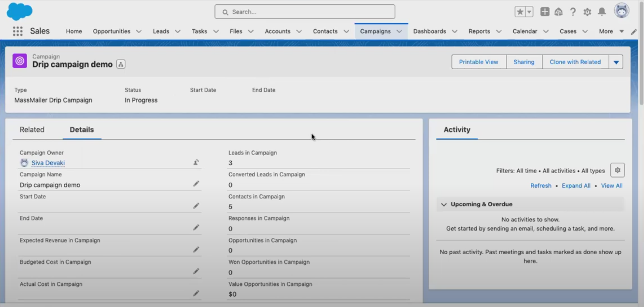644x307 pixels.
Task: Open the Dashboards nav tab
Action: point(429,31)
